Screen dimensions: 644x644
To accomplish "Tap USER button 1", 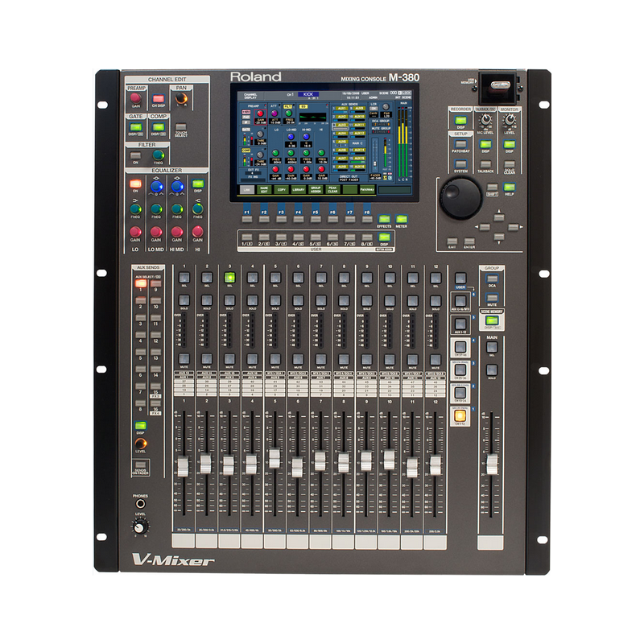I will click(x=247, y=237).
